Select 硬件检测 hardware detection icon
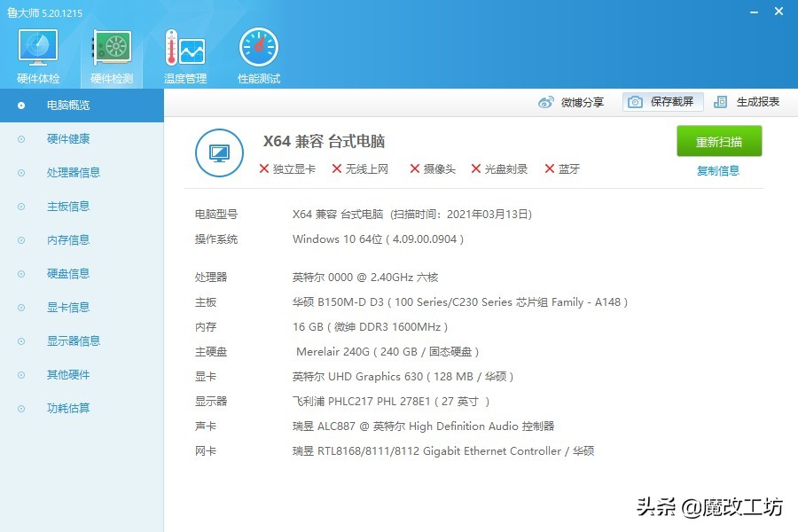The height and width of the screenshot is (532, 798). (112, 47)
